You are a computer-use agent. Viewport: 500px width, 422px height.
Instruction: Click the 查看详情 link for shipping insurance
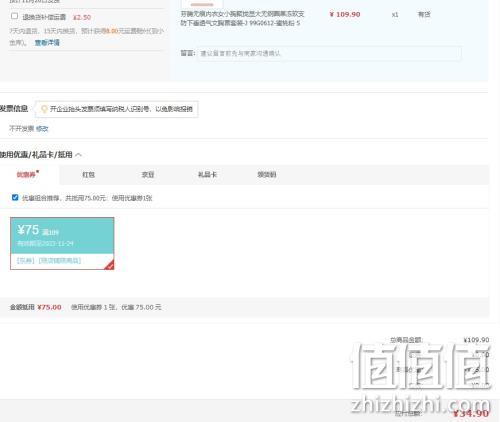pos(47,43)
